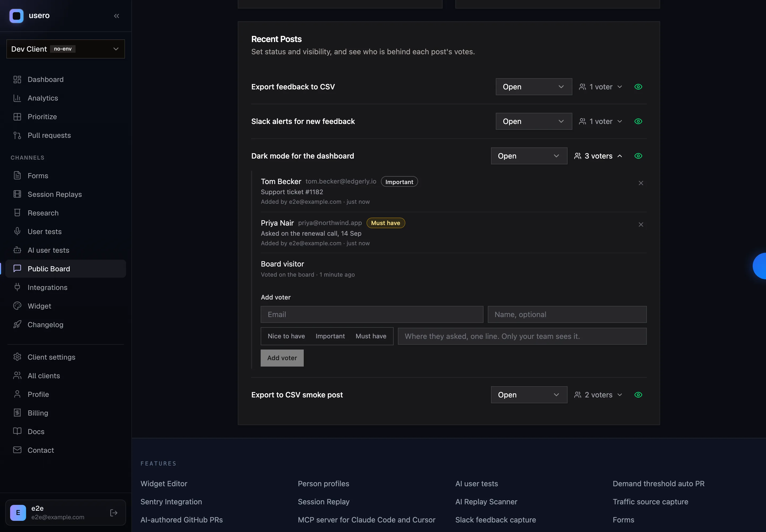The width and height of the screenshot is (766, 532).
Task: Toggle visibility of Export feedback to CSV
Action: (638, 87)
